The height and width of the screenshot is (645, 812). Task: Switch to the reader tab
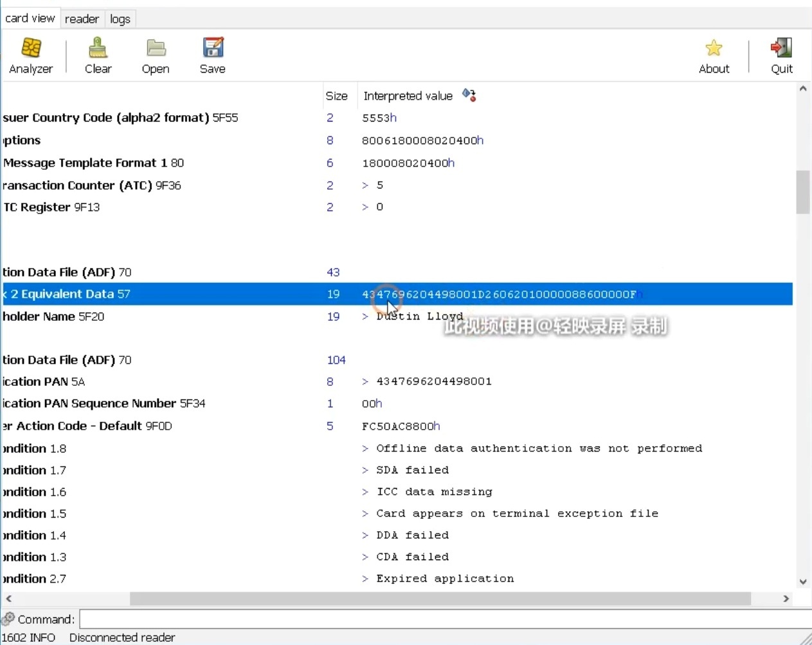pyautogui.click(x=82, y=19)
